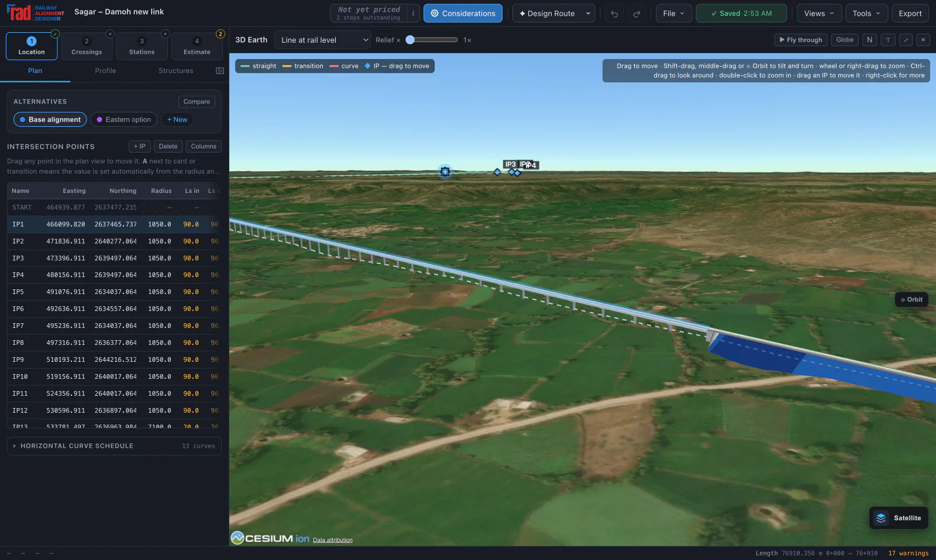
Task: Click the T top-down view button
Action: [888, 40]
